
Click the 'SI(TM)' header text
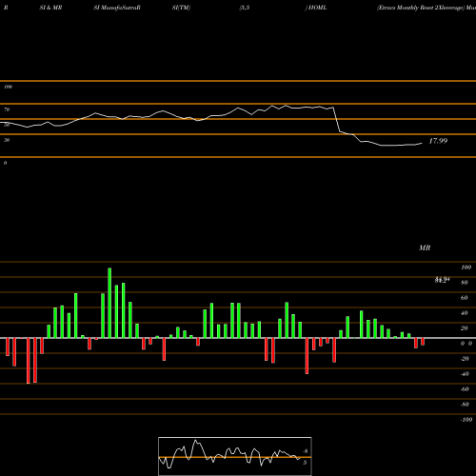click(181, 8)
